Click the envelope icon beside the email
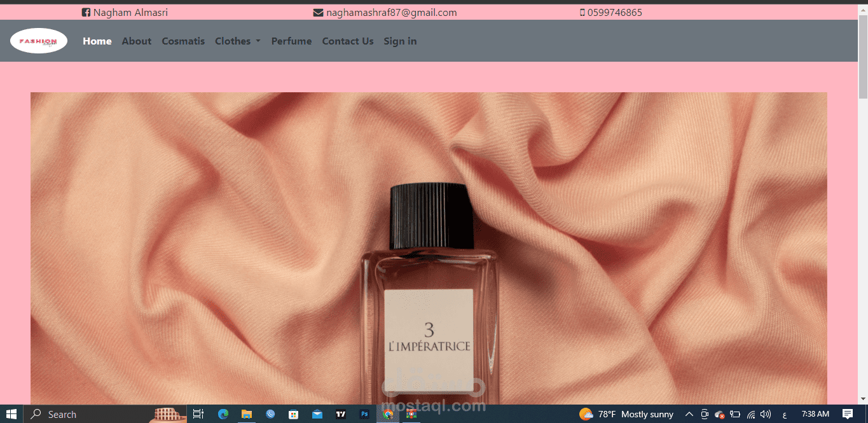868x423 pixels. pos(319,13)
